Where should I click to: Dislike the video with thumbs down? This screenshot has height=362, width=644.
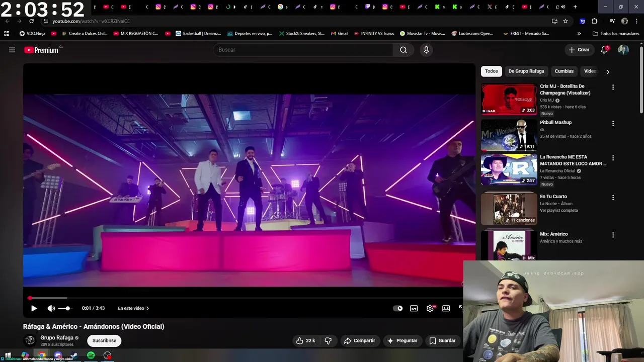coord(328,340)
